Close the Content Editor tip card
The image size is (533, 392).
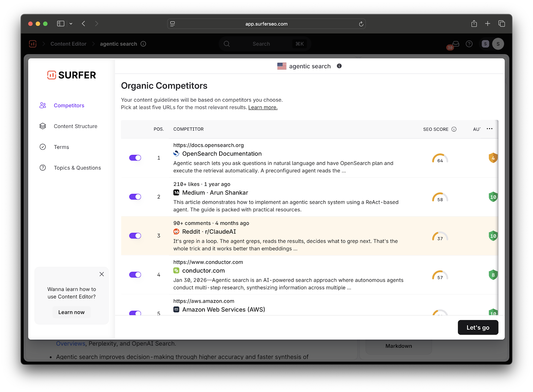102,274
